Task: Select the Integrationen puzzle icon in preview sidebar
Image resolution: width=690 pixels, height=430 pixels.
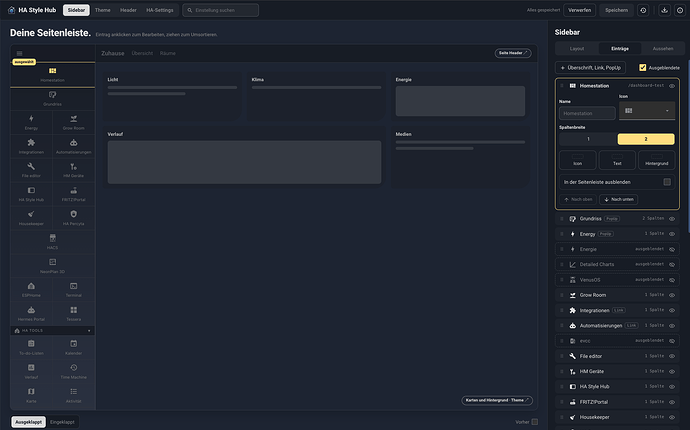Action: [31, 142]
